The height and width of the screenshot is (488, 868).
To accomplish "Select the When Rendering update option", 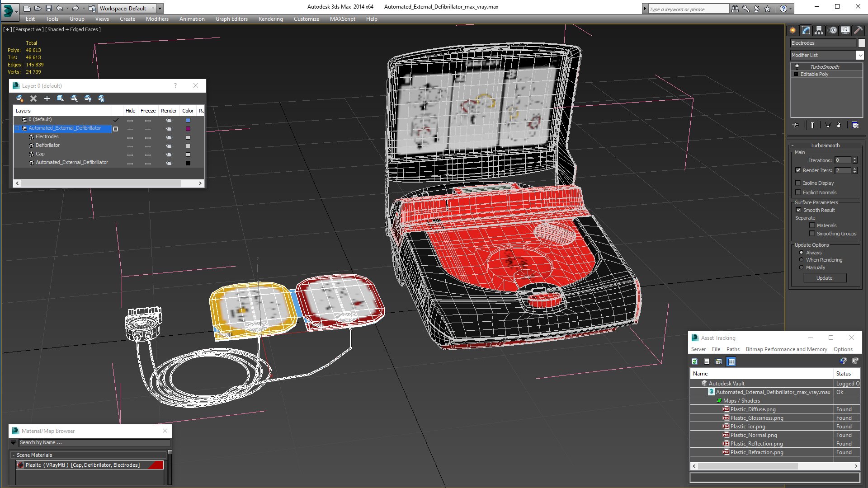I will pyautogui.click(x=802, y=260).
